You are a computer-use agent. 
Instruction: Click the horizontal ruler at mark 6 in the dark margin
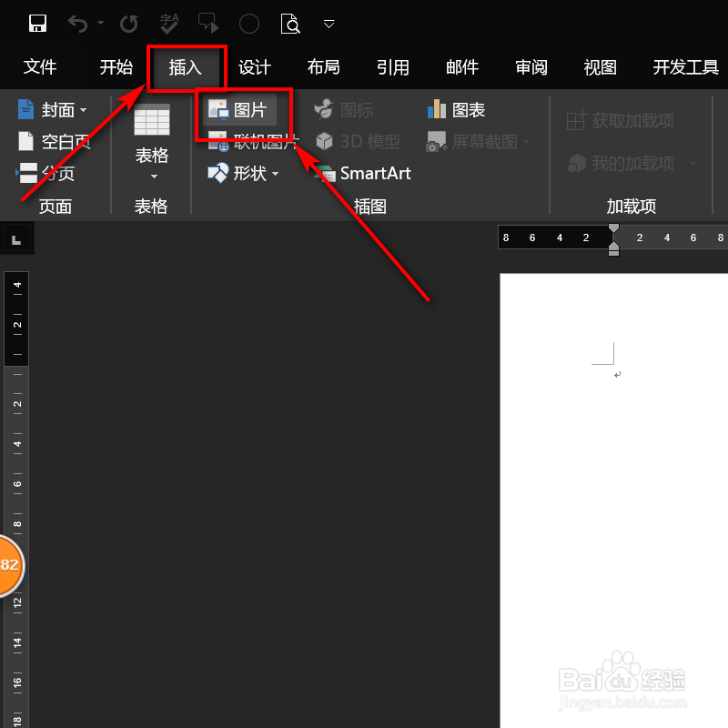tap(532, 238)
